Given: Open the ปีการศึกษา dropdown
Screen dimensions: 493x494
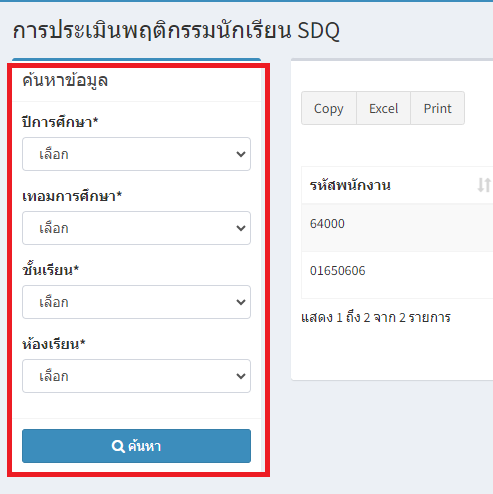Looking at the screenshot, I should click(136, 154).
